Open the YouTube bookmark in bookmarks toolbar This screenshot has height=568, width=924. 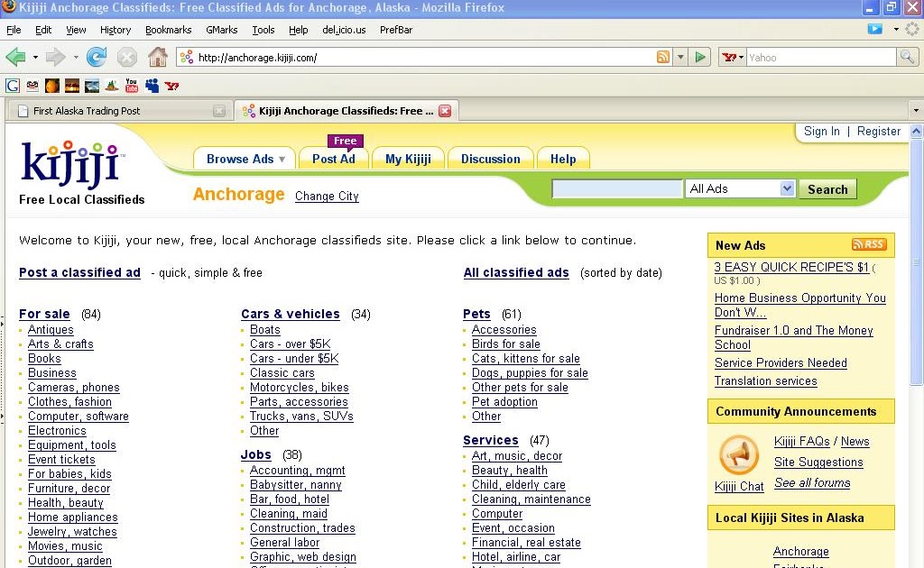[132, 86]
